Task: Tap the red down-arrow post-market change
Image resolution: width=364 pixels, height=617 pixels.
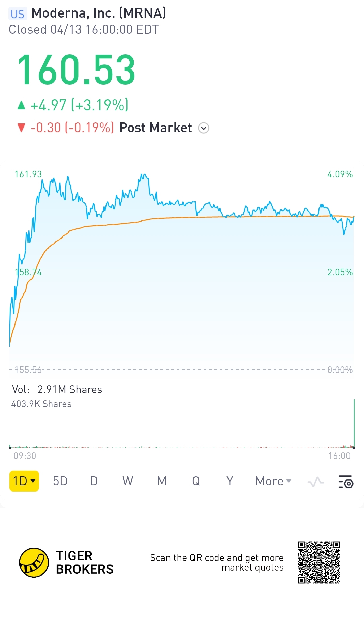Action: [65, 128]
